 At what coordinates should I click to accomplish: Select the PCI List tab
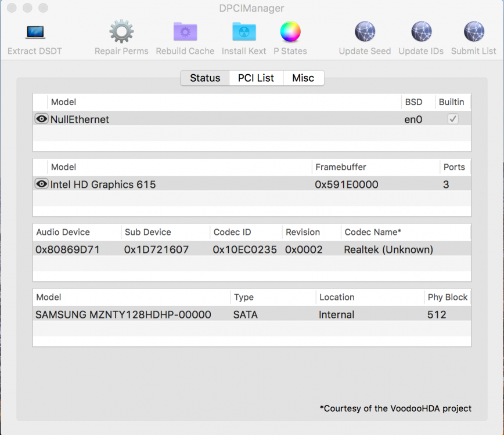point(256,78)
